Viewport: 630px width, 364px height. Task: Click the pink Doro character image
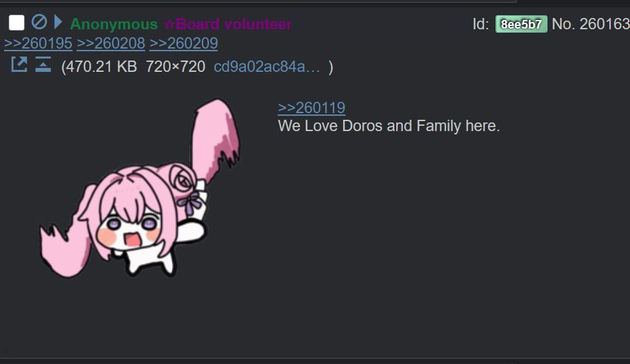140,188
